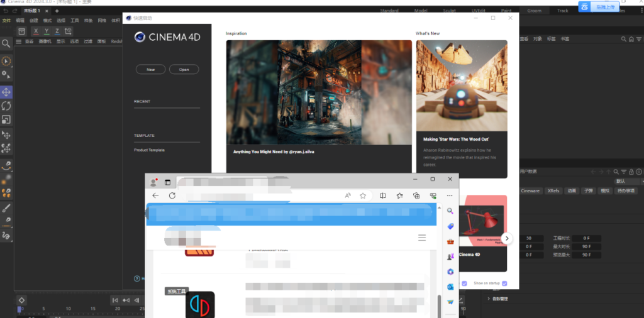This screenshot has height=318, width=644.
Task: Click the dynamic place tool below it
Action: (6, 148)
